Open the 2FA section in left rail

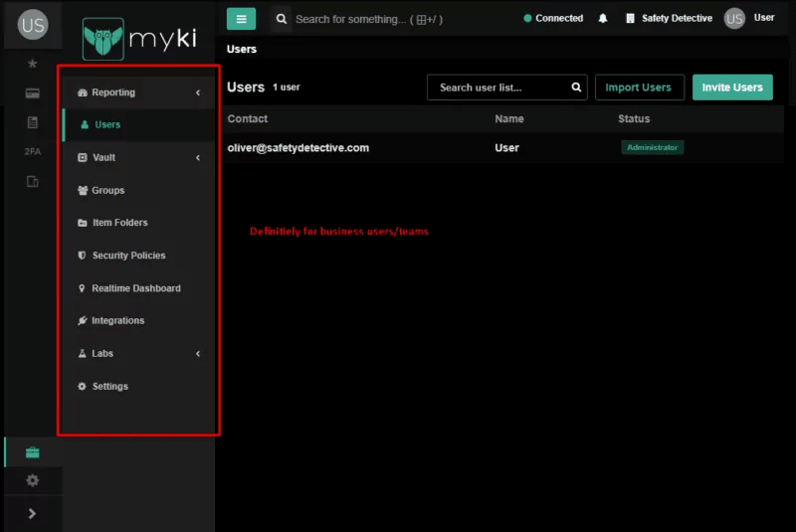pyautogui.click(x=33, y=151)
